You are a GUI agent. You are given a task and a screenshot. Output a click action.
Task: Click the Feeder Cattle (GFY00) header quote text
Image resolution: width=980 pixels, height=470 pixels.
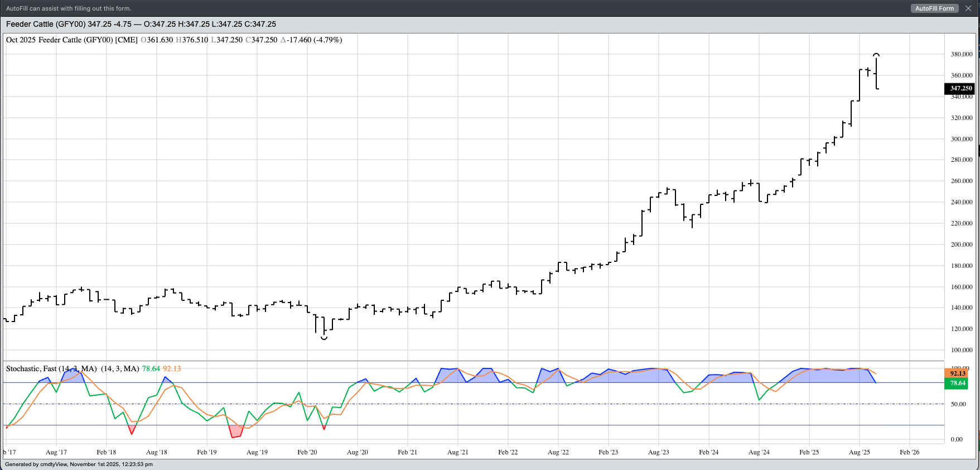tap(141, 24)
